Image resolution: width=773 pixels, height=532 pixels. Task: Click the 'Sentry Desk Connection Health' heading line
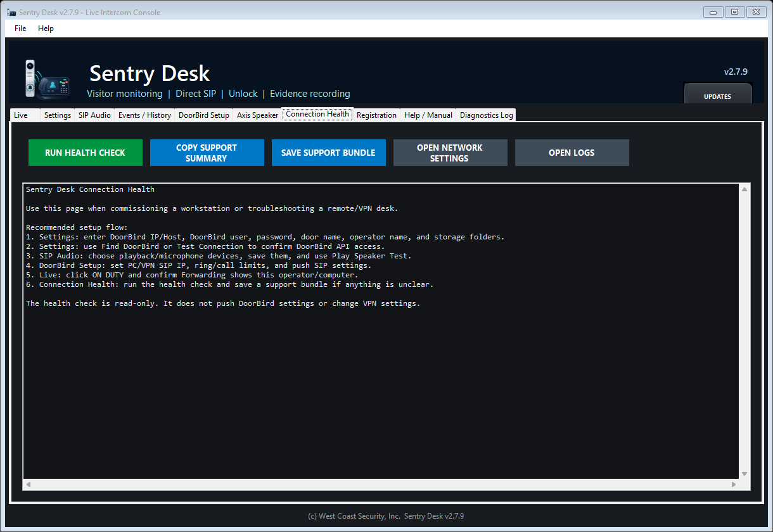click(x=90, y=189)
